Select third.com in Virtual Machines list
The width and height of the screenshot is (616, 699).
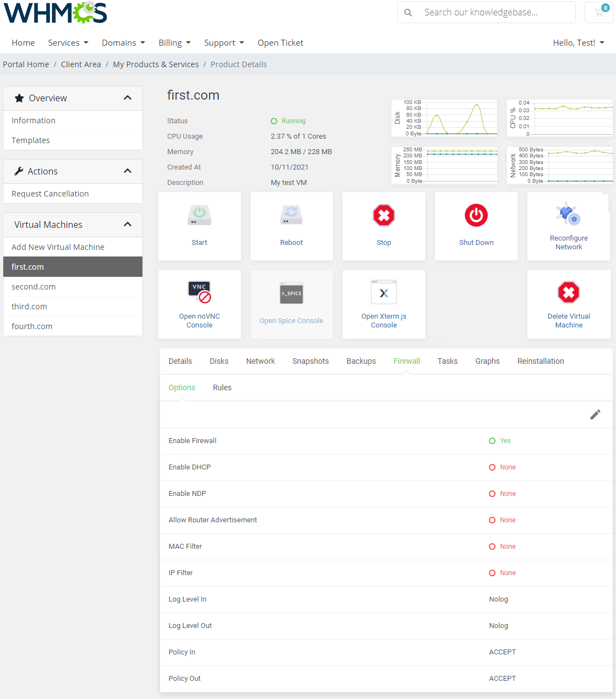[73, 307]
